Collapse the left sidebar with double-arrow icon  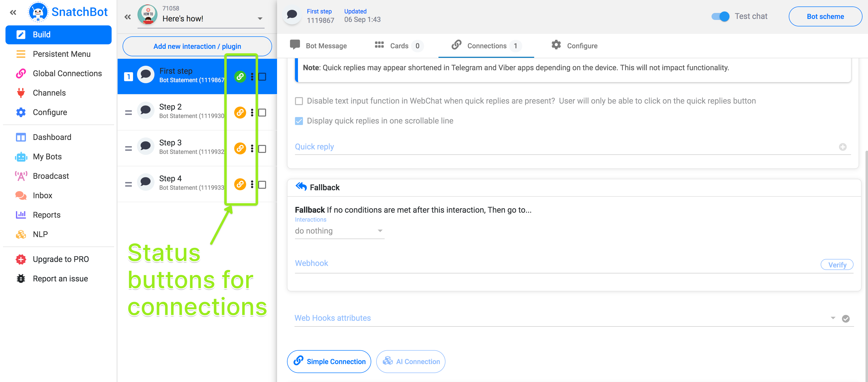13,12
